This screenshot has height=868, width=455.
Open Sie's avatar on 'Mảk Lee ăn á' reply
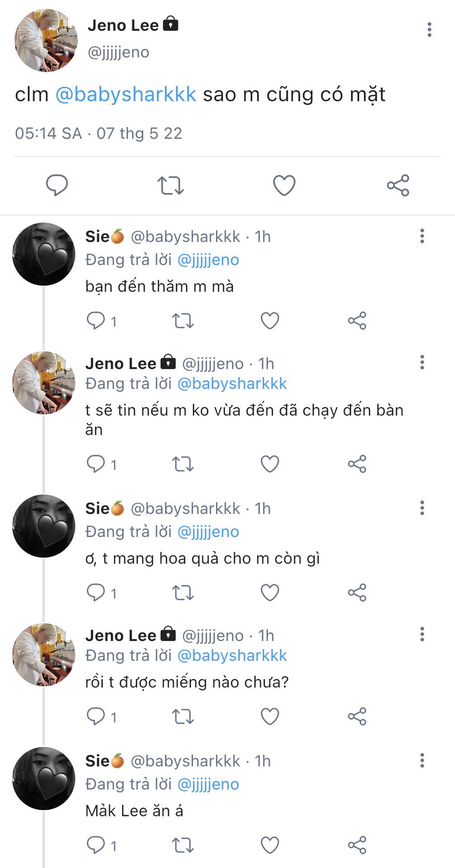click(x=44, y=778)
